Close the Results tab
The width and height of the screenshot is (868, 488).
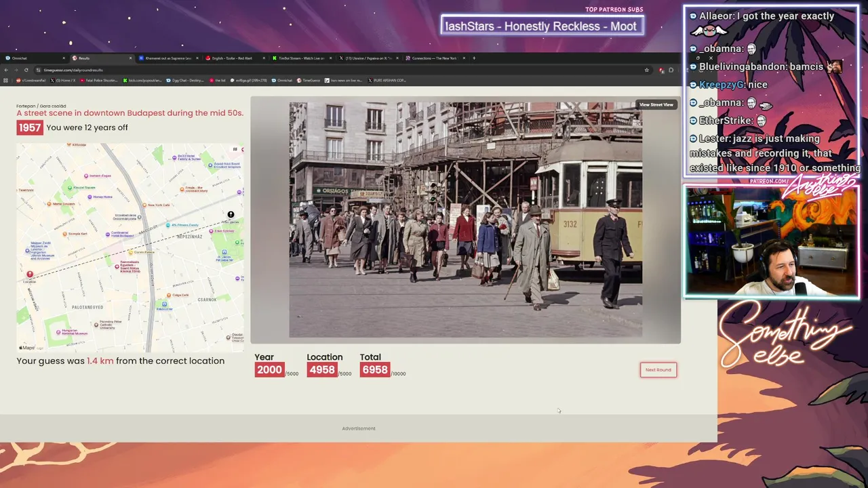click(130, 58)
